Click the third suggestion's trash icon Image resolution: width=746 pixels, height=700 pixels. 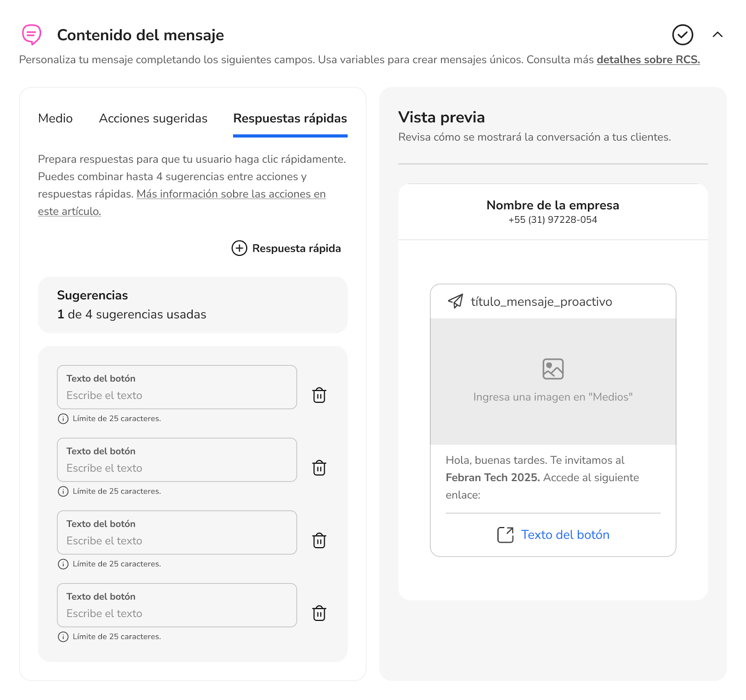319,541
